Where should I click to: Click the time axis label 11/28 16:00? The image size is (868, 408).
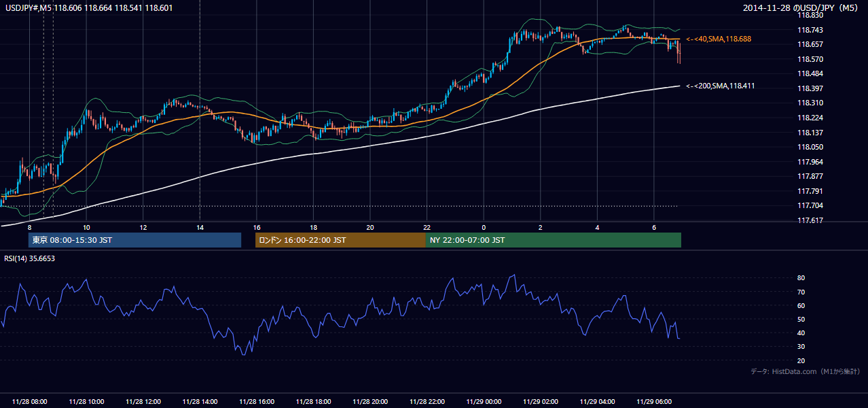pos(257,401)
